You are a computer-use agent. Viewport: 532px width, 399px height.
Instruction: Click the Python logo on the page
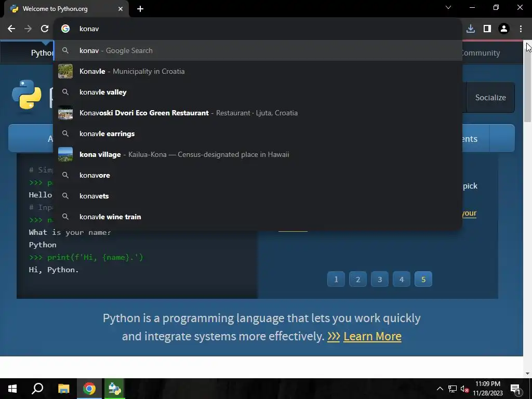click(27, 95)
